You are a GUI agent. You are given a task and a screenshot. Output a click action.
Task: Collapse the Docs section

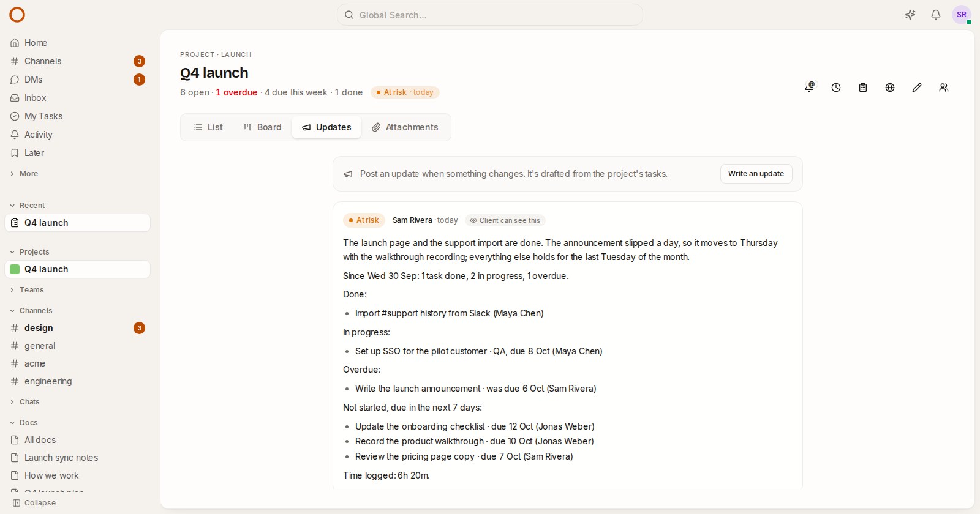click(24, 423)
